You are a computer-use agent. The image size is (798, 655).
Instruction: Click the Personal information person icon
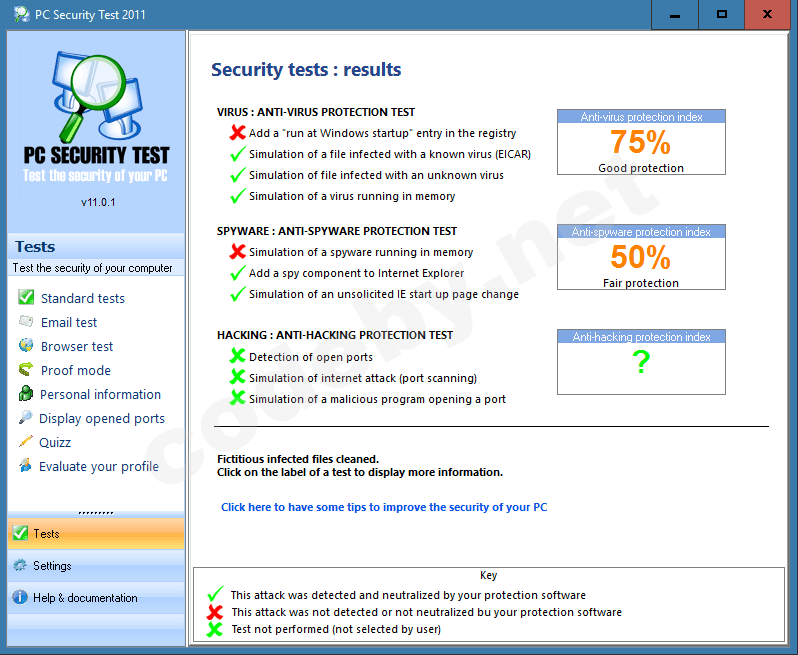[25, 393]
